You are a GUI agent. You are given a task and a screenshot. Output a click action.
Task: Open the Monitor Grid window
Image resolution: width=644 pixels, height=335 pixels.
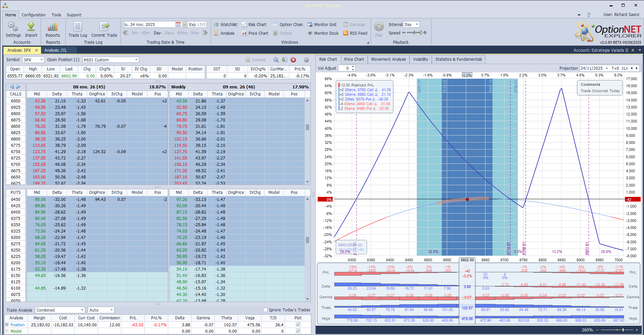tap(322, 24)
